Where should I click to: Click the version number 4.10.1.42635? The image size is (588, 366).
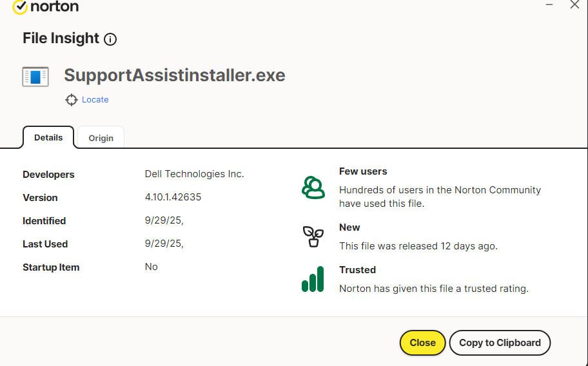(173, 197)
